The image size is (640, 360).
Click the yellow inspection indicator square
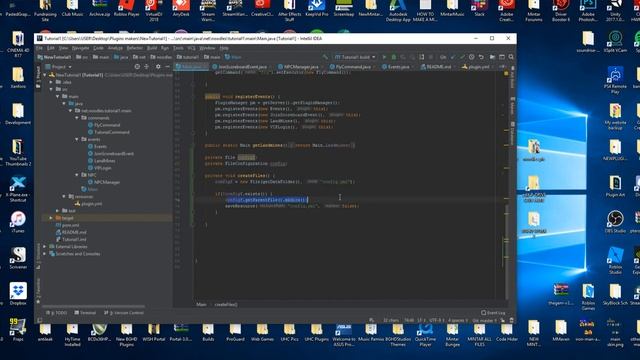tap(506, 73)
